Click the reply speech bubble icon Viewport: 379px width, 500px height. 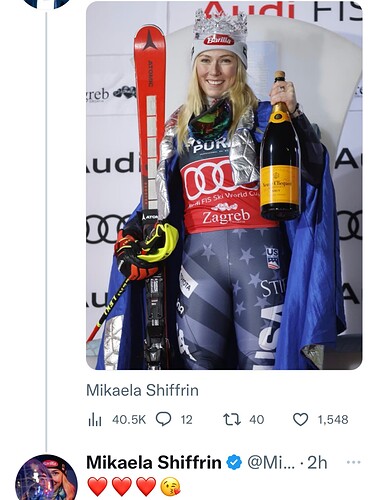(x=164, y=419)
